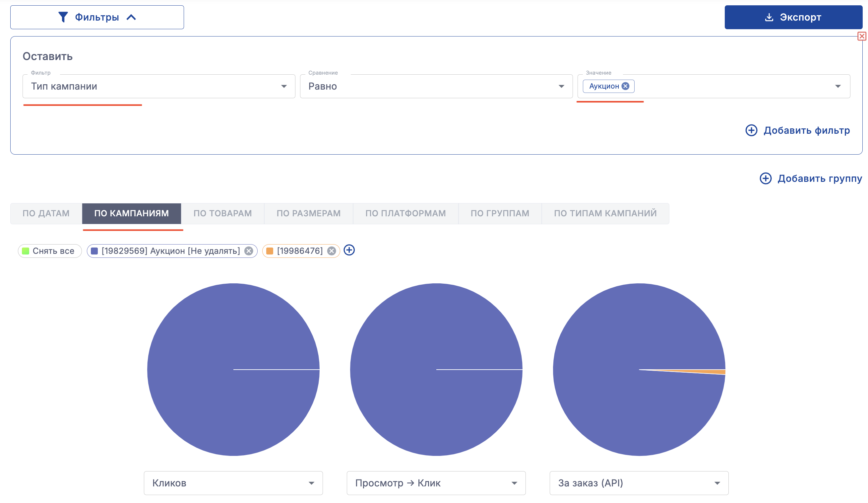Collapse the Фильтры panel chevron
The width and height of the screenshot is (868, 503).
pyautogui.click(x=131, y=17)
